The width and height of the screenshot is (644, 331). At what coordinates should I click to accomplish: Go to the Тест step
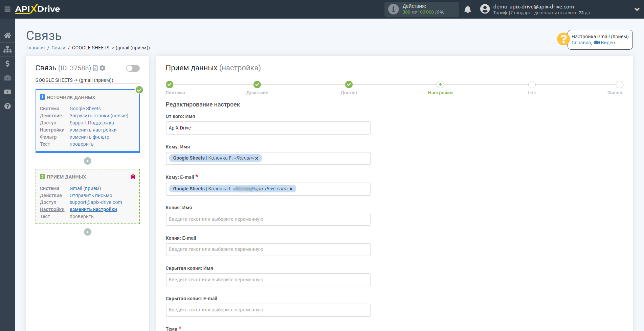pyautogui.click(x=532, y=85)
